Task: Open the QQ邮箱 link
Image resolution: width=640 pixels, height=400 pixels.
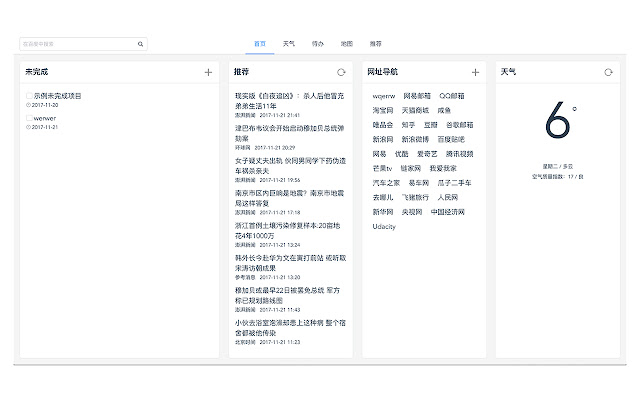Action: pos(452,96)
